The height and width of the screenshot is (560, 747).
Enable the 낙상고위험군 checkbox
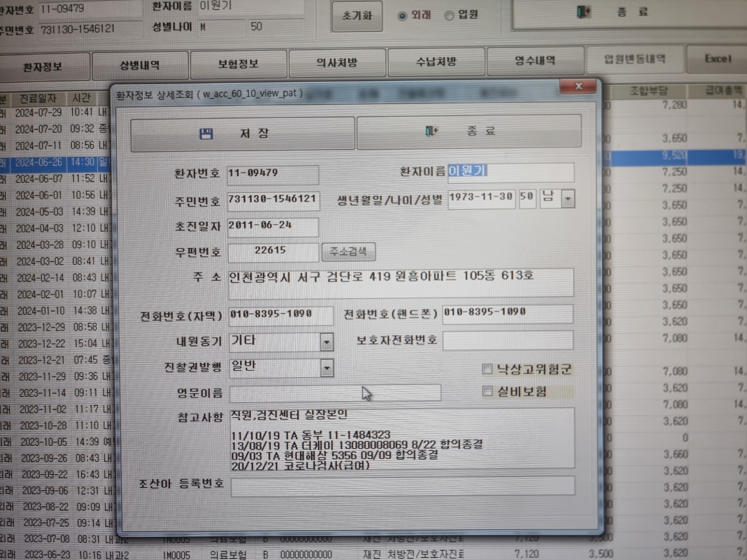pyautogui.click(x=487, y=369)
